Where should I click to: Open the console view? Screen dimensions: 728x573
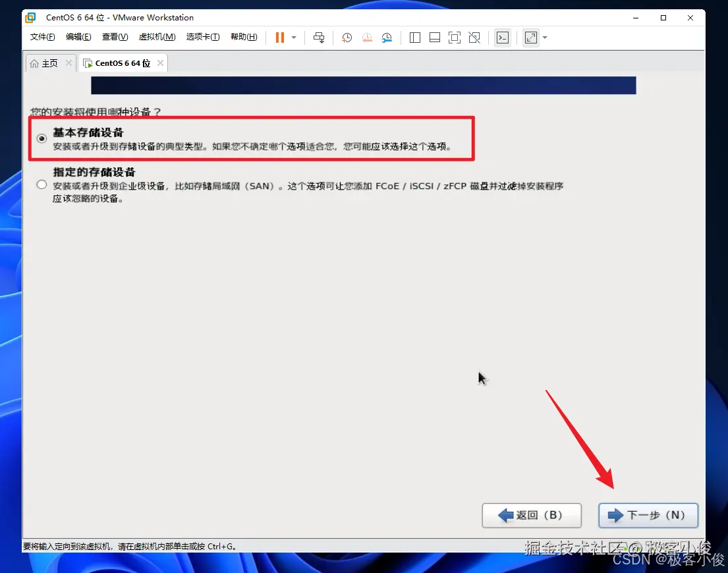[503, 38]
